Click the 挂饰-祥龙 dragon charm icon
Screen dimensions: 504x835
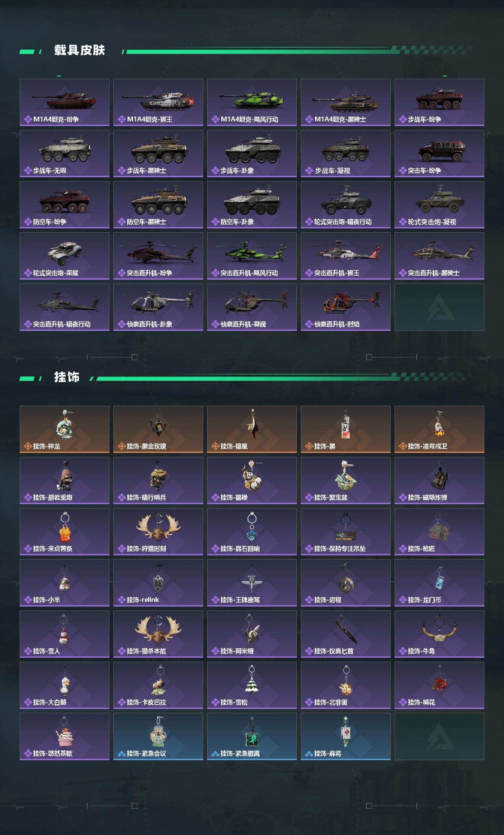point(65,425)
